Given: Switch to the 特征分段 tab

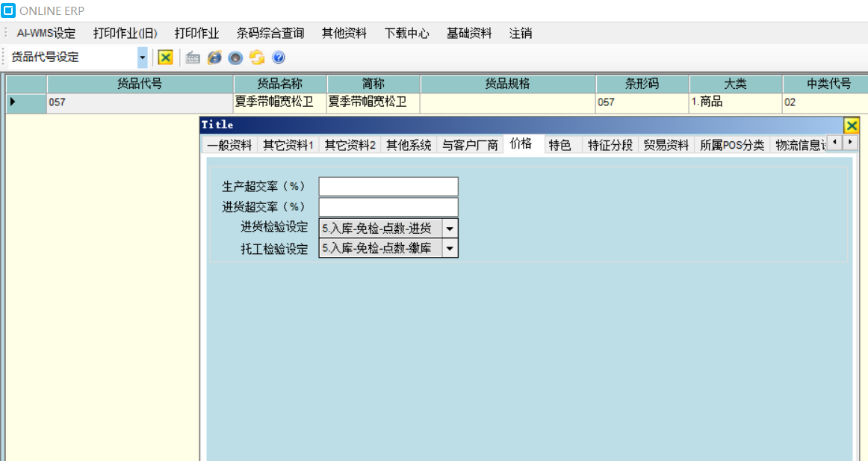Looking at the screenshot, I should coord(610,146).
